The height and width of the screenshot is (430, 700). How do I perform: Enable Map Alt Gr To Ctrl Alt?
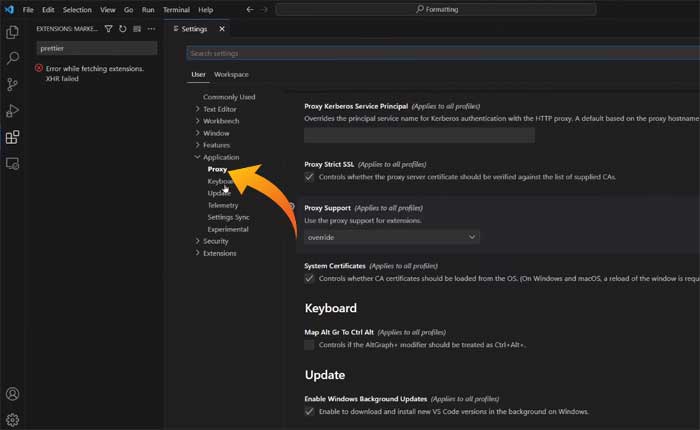309,344
